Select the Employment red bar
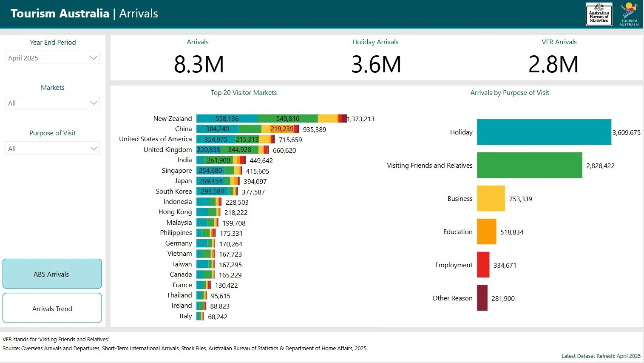Viewport: 644px width, 363px height. pyautogui.click(x=483, y=265)
